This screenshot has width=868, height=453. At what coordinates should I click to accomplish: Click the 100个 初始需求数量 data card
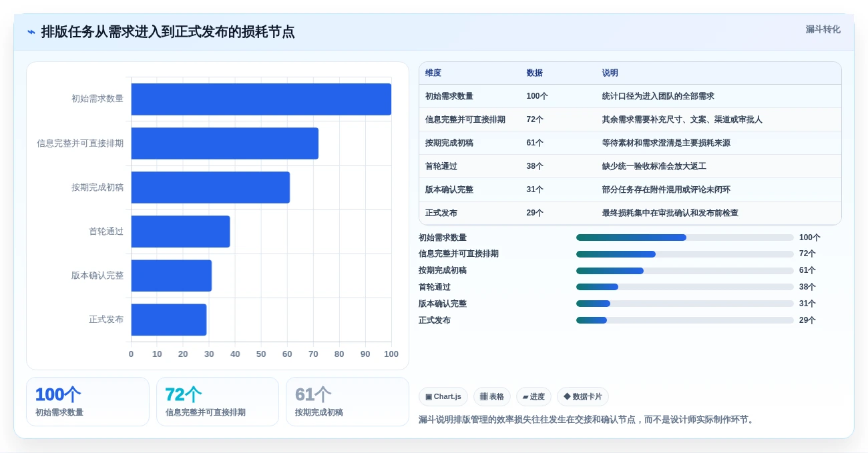[x=87, y=402]
